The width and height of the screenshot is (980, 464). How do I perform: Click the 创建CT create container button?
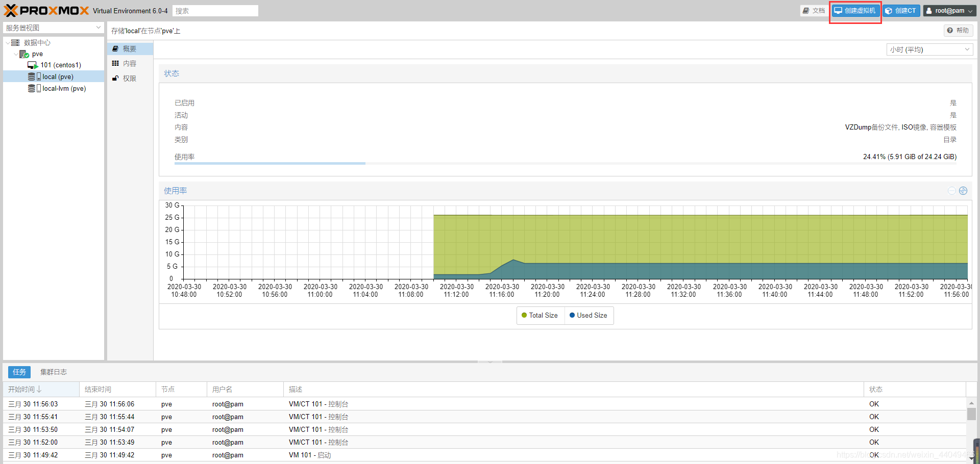[x=901, y=11]
